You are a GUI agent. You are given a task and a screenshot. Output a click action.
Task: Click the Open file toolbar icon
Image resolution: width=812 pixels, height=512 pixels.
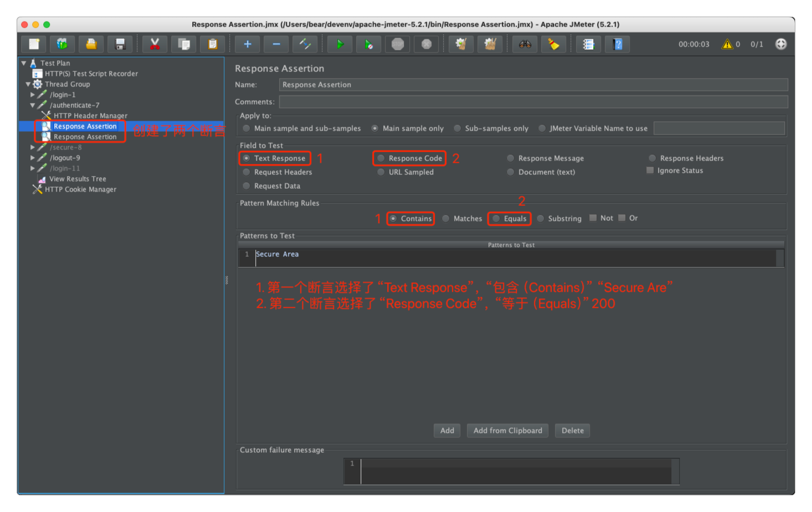coord(91,44)
